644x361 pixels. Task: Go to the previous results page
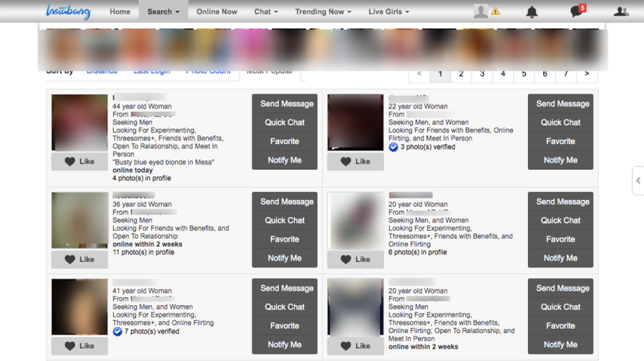pos(419,74)
